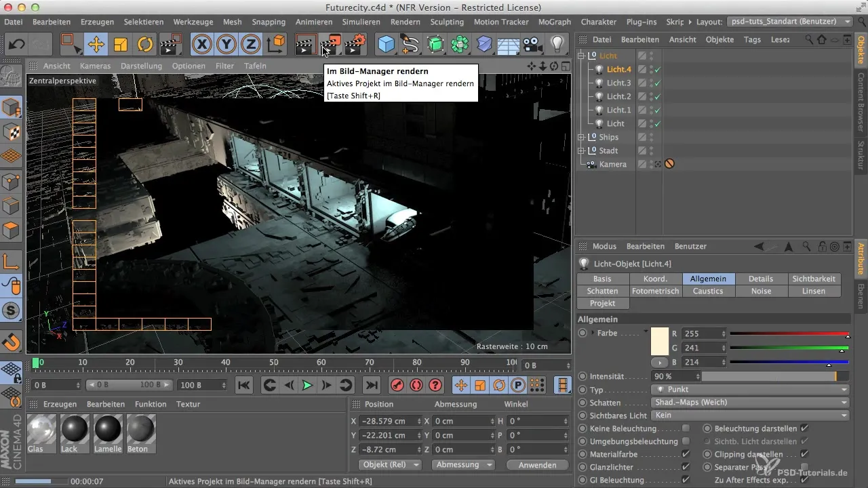868x488 pixels.
Task: Toggle Z axis lock
Action: pyautogui.click(x=251, y=45)
